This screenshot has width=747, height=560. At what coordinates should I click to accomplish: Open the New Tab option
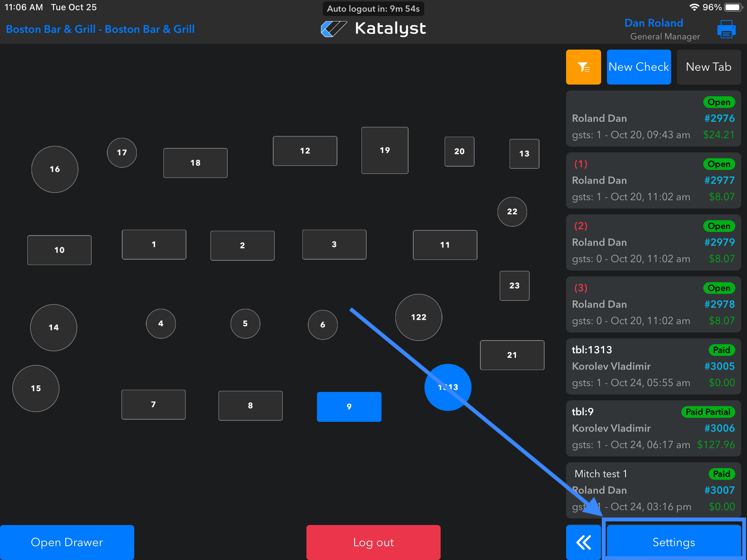708,67
